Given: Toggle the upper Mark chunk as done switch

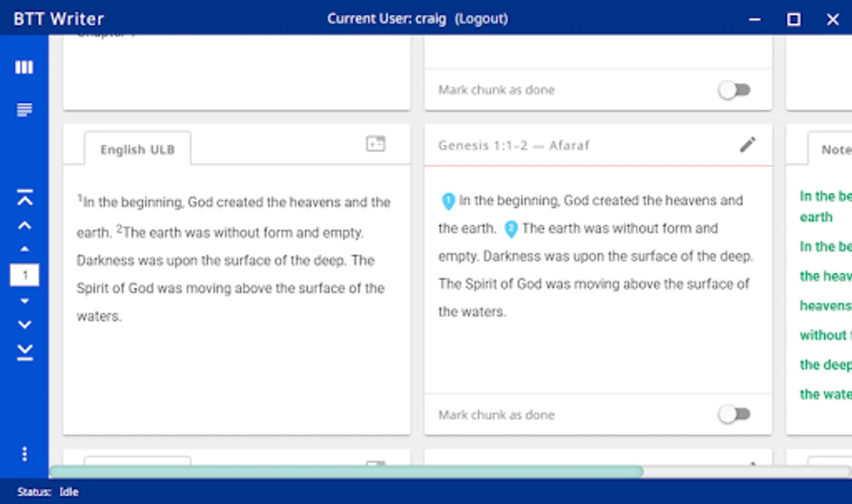Looking at the screenshot, I should (x=734, y=90).
